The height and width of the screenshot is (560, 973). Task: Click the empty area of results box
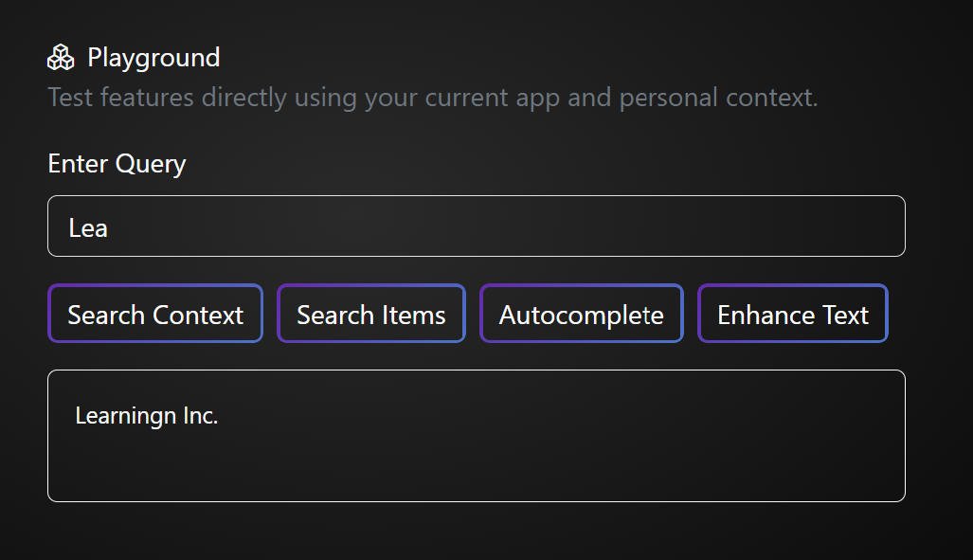(x=558, y=460)
